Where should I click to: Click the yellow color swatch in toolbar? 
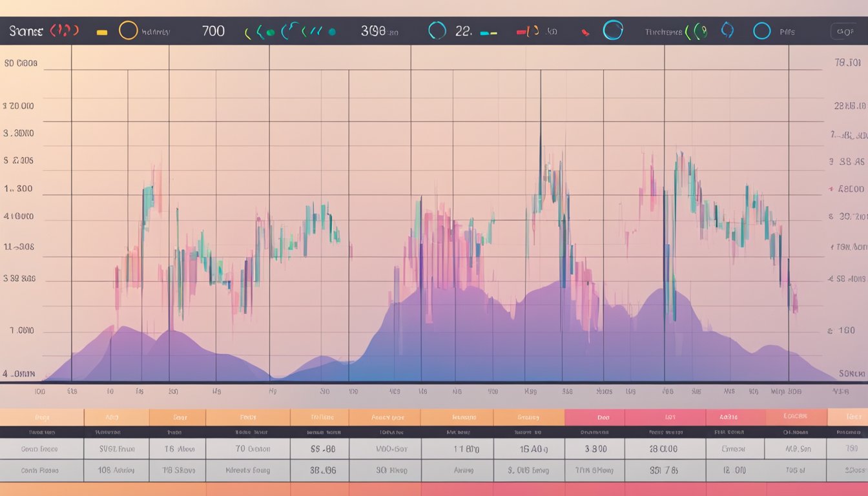pos(101,31)
